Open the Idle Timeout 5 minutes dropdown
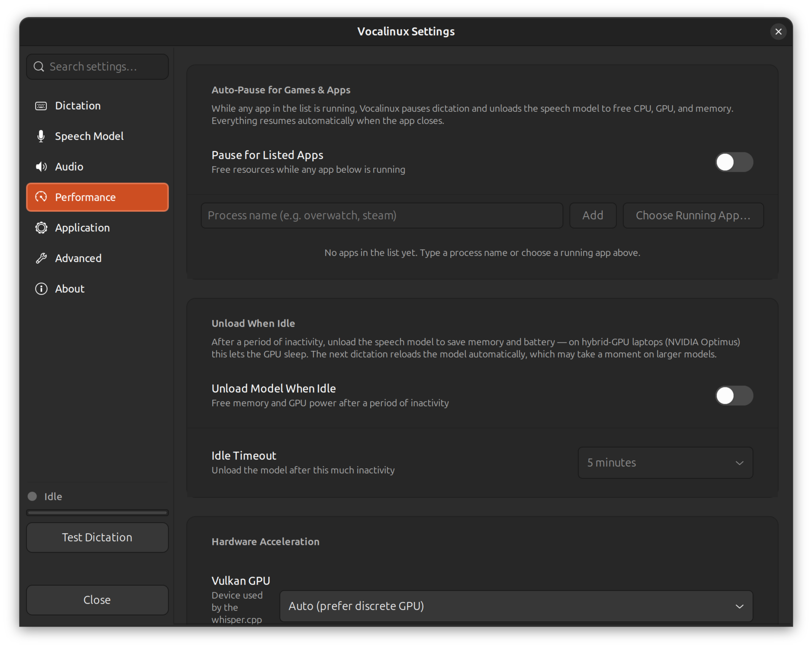Screen dimensions: 812x648 click(665, 463)
